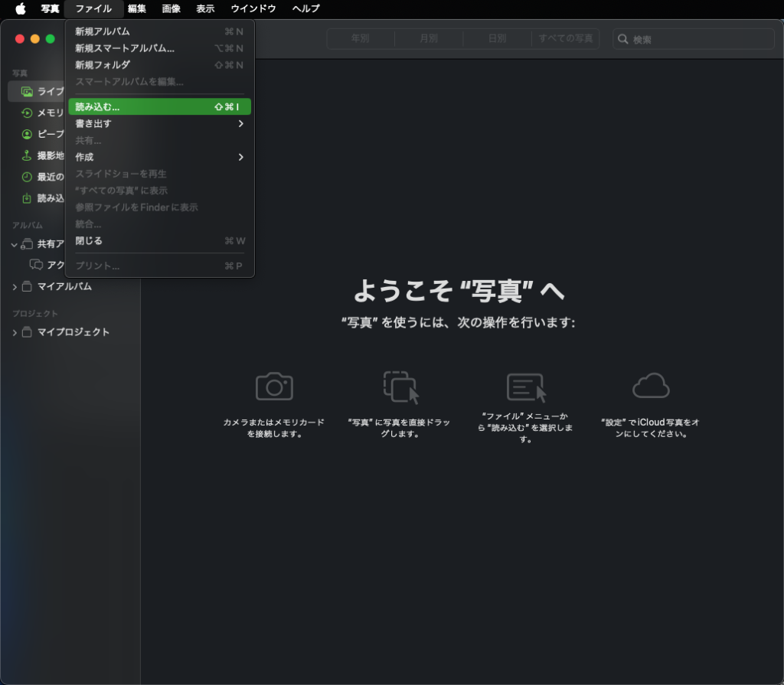Click the iCloud写真をオン instruction text

[651, 428]
